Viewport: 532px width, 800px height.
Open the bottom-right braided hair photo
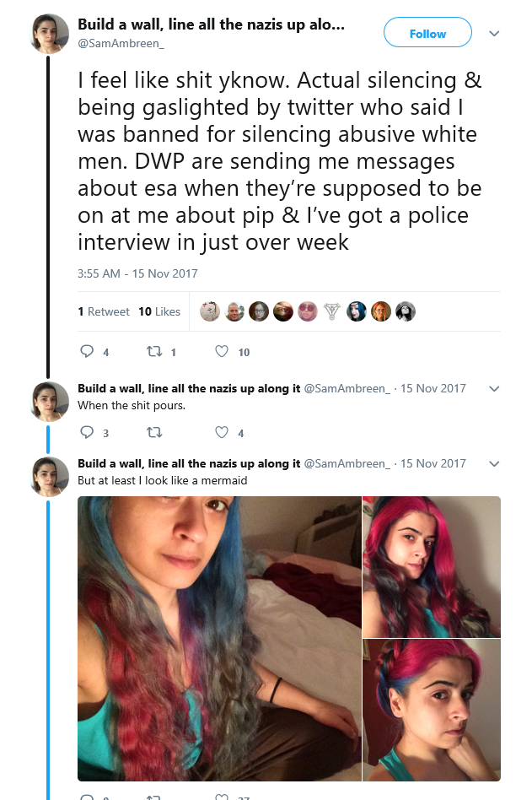coord(432,711)
